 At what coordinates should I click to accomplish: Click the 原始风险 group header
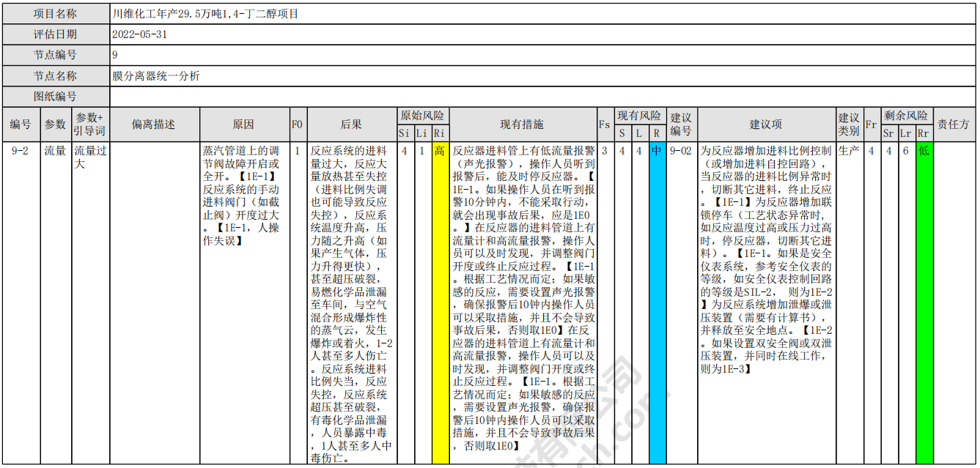tap(423, 116)
